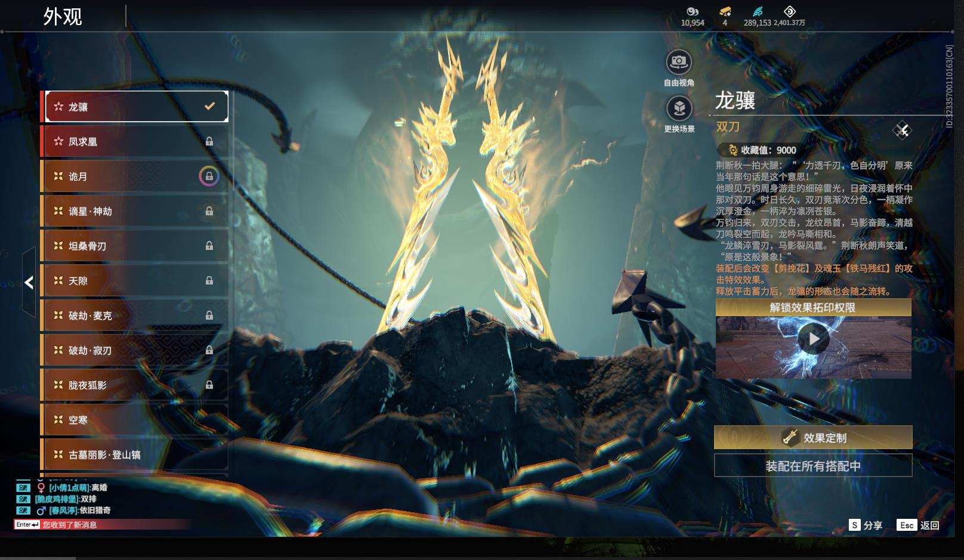Click the female gender icon before 小情1点萌

pyautogui.click(x=41, y=488)
